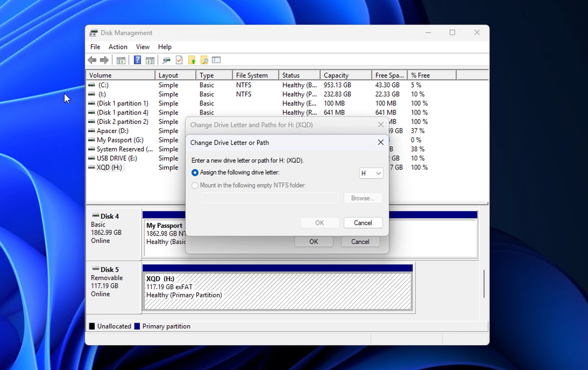
Task: Click OK in the background Paths dialog
Action: pyautogui.click(x=313, y=242)
